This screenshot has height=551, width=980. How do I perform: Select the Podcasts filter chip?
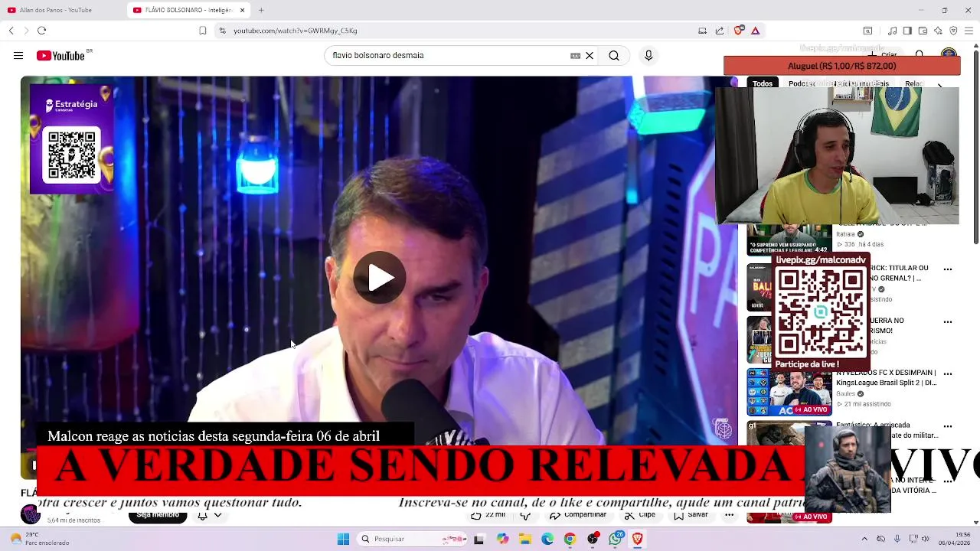[x=803, y=83]
